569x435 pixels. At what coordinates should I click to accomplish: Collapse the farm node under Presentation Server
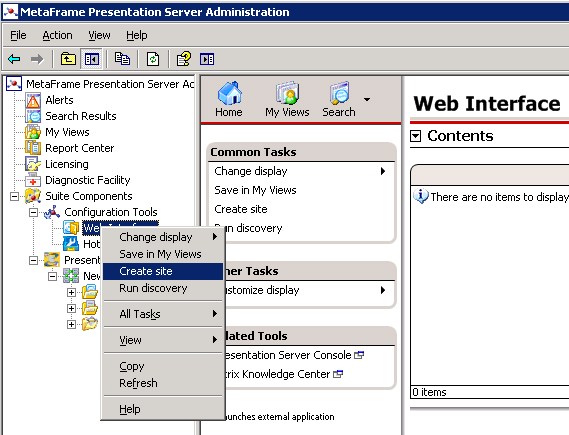(x=52, y=276)
